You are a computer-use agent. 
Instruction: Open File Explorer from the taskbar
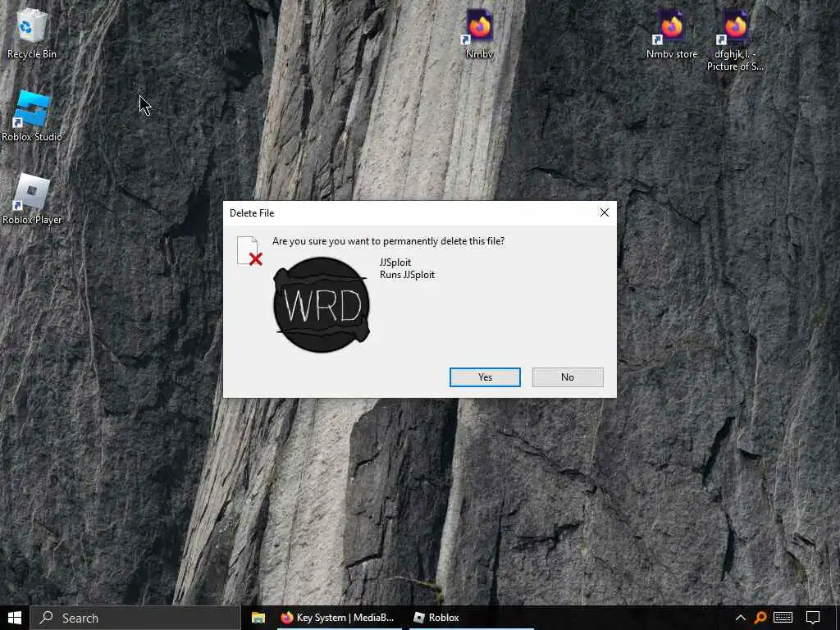coord(258,618)
